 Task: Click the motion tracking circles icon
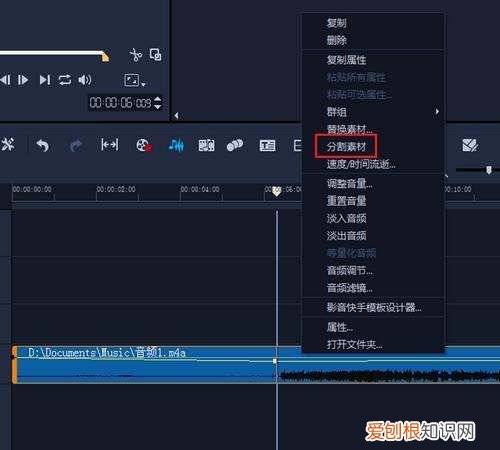click(235, 145)
